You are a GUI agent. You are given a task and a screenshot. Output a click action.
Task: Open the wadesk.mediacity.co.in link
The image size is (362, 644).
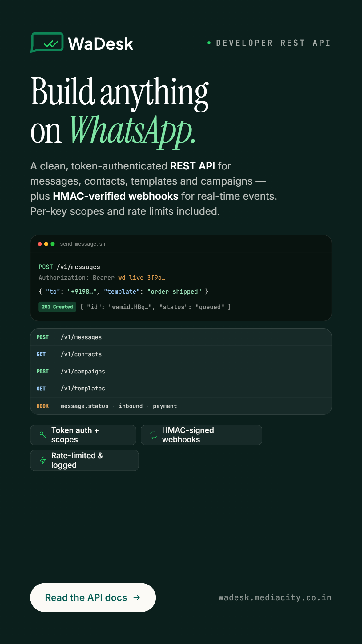tap(275, 597)
